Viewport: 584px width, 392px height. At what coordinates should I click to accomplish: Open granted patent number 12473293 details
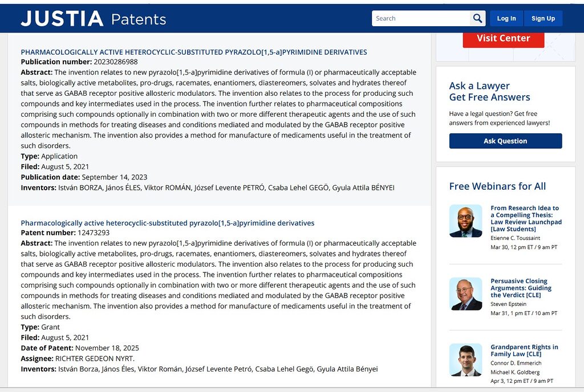168,223
